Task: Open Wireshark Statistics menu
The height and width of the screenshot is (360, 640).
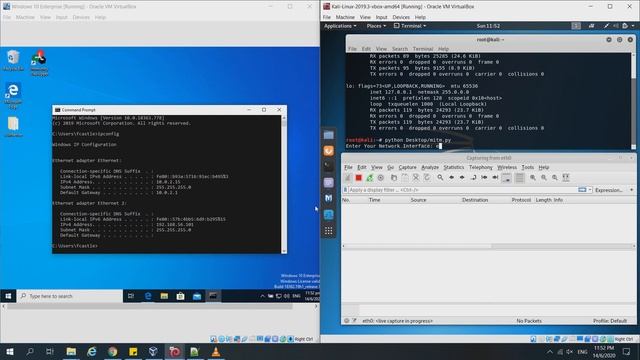Action: (454, 167)
